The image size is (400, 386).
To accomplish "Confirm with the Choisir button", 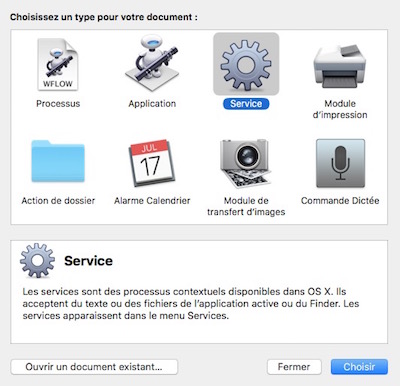I will point(359,367).
